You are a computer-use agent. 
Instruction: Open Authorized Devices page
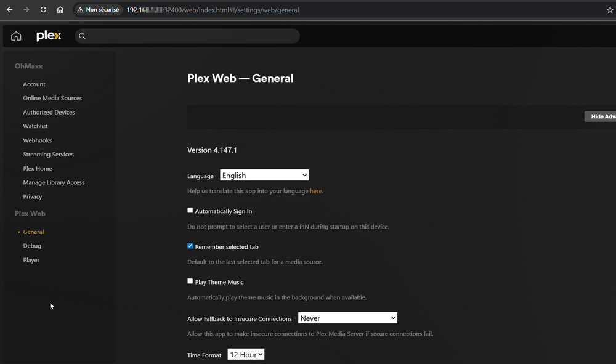point(49,112)
